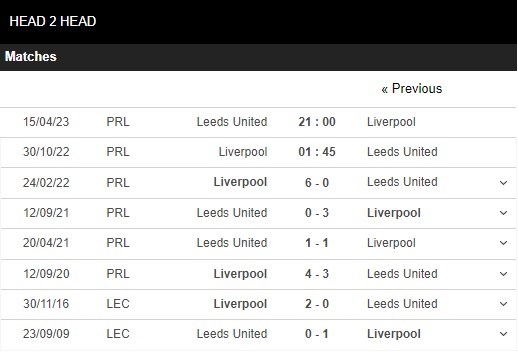Expand the 24/02/22 Liverpool 6-0 match details

click(503, 183)
